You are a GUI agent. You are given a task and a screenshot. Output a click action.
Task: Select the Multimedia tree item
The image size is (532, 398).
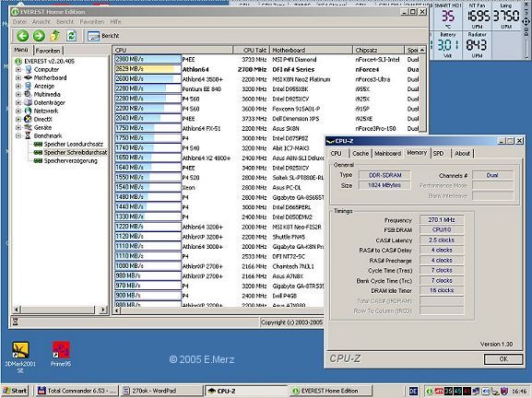(47, 94)
